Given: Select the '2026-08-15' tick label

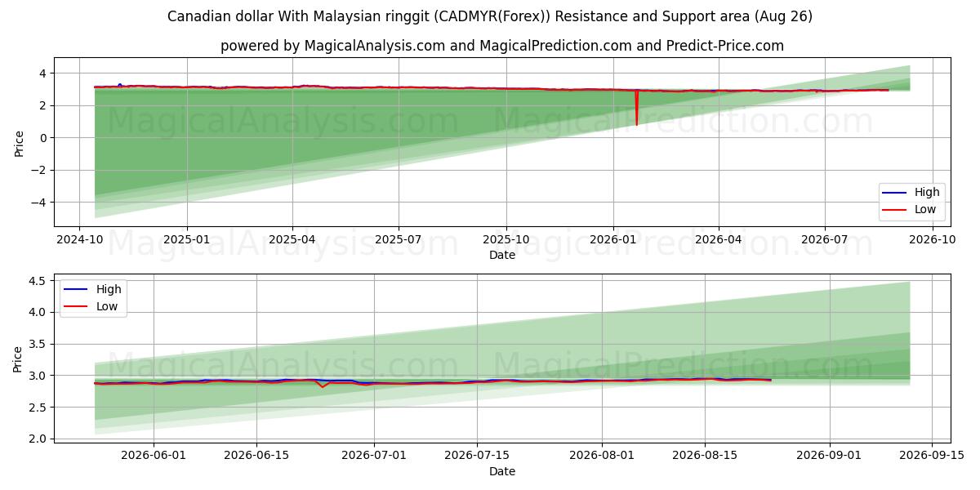Looking at the screenshot, I should pyautogui.click(x=705, y=457).
